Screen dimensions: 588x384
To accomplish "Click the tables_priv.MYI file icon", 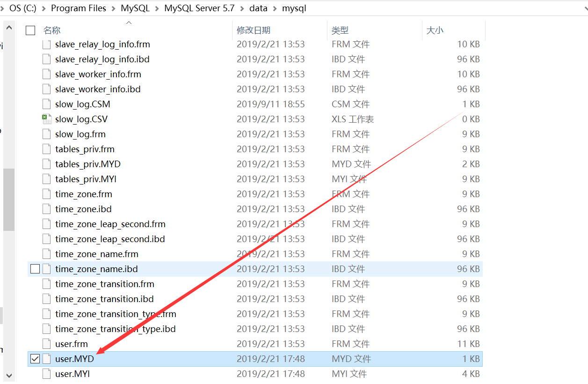I will coord(46,179).
